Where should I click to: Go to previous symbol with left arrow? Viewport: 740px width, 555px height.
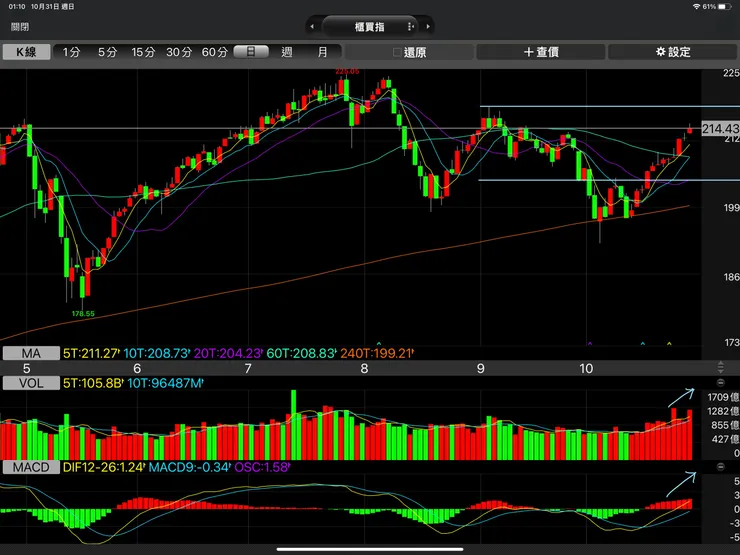(x=312, y=26)
